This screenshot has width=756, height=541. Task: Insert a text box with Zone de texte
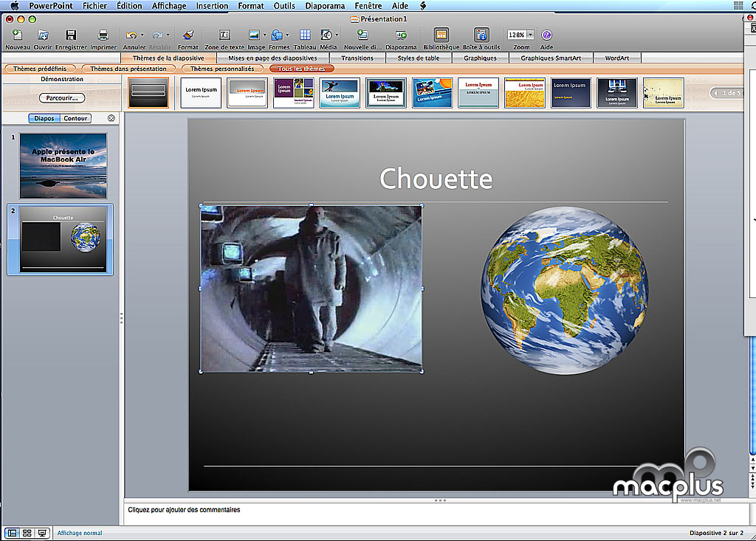[224, 35]
